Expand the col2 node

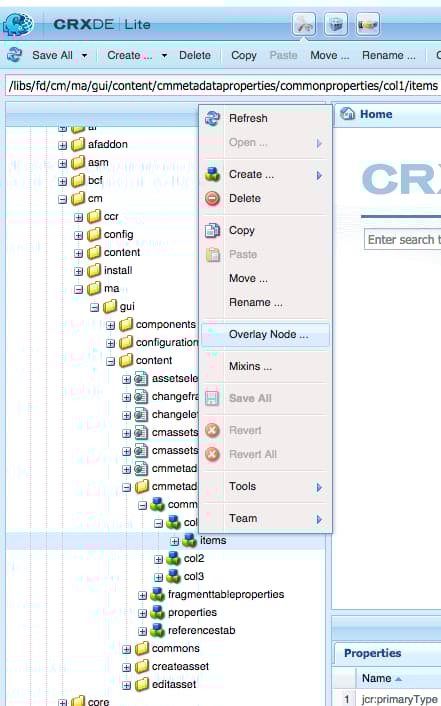(159, 559)
